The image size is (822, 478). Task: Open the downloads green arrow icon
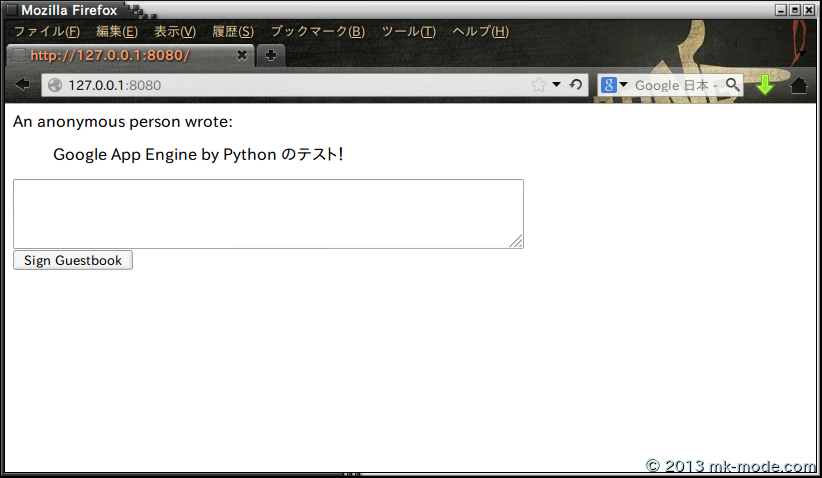pos(765,85)
